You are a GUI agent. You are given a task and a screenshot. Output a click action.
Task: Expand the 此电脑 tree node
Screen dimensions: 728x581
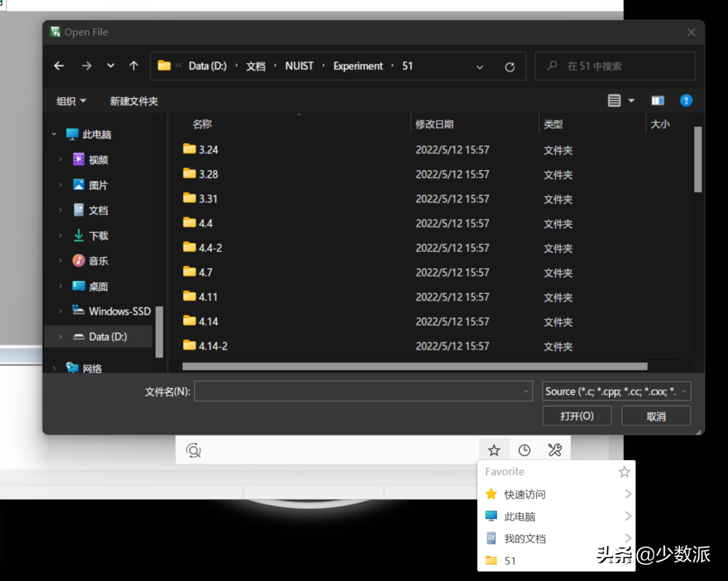coord(54,135)
